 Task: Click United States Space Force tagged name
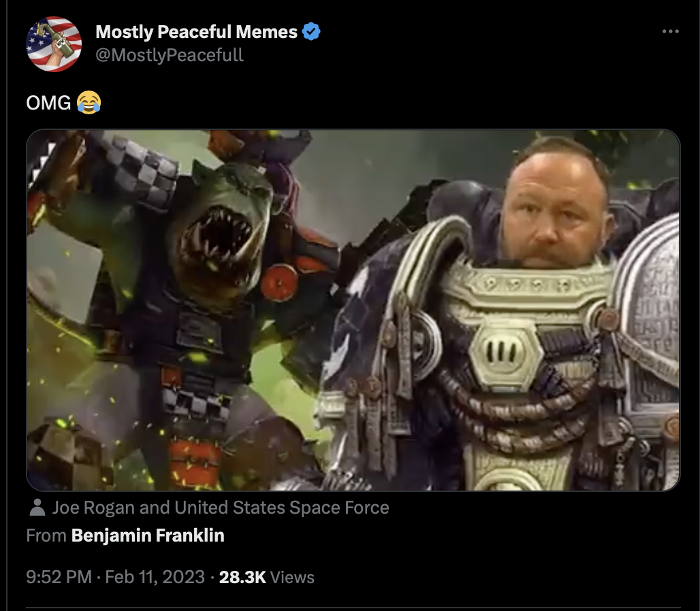pyautogui.click(x=282, y=508)
